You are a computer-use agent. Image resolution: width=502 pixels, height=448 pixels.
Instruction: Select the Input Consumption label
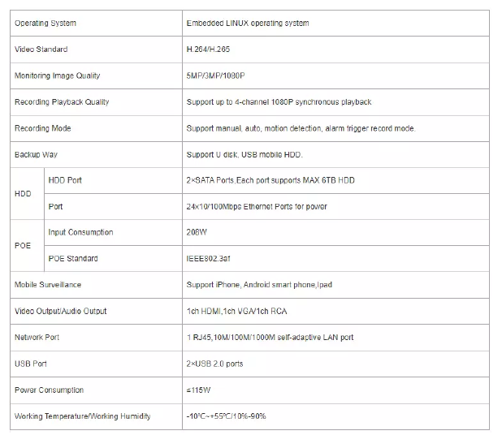tap(80, 232)
